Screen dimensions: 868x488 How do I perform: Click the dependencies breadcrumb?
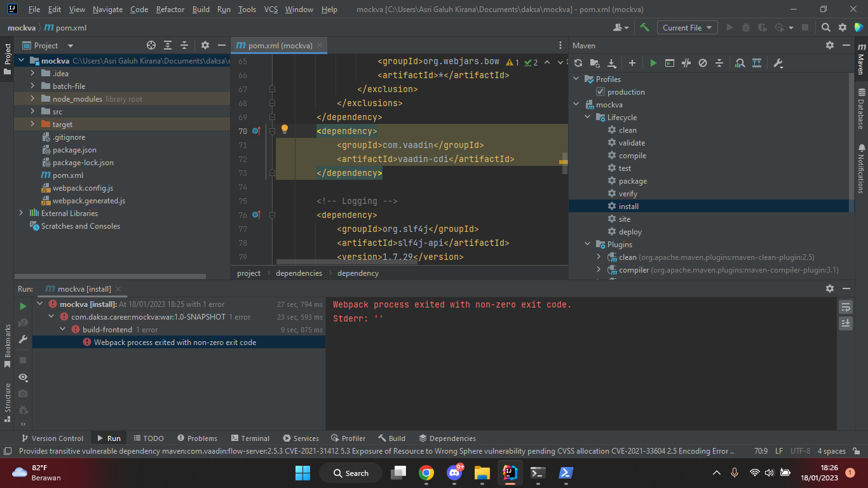point(299,273)
